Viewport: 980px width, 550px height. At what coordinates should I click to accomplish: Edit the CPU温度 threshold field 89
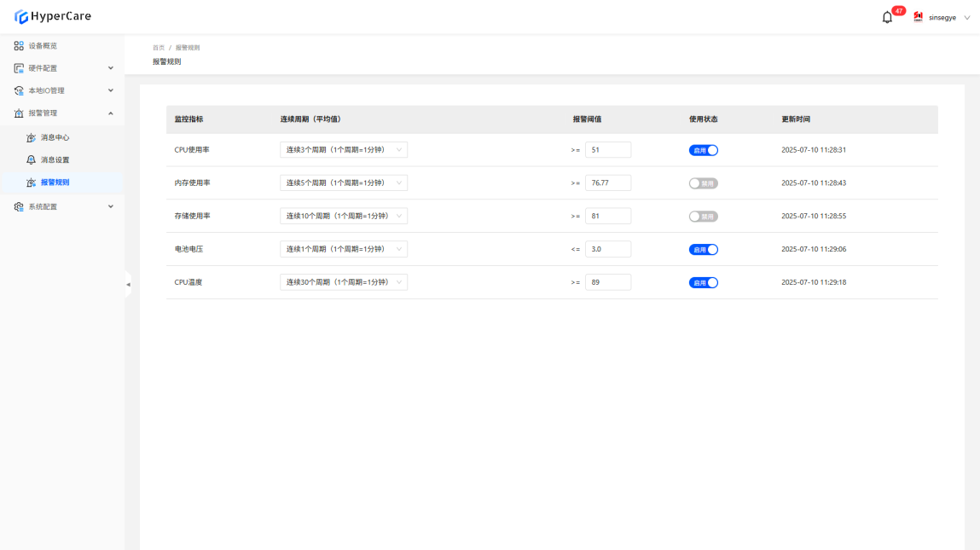point(608,282)
